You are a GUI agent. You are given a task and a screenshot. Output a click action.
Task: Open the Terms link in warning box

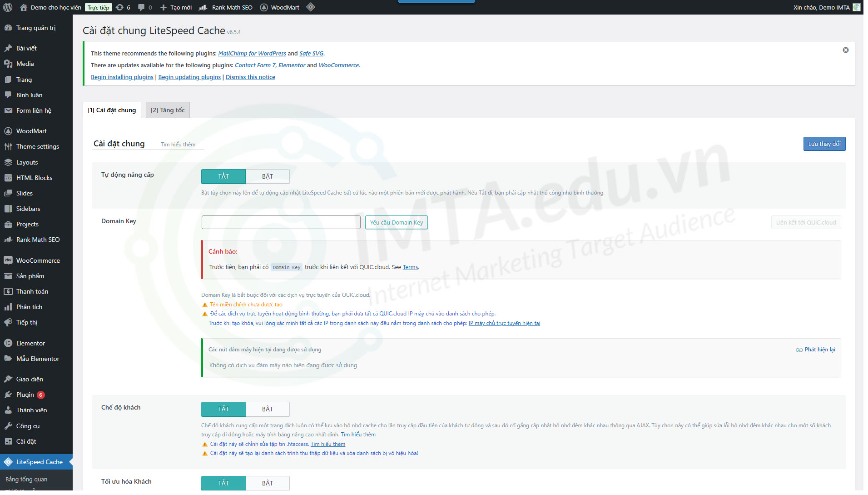410,267
